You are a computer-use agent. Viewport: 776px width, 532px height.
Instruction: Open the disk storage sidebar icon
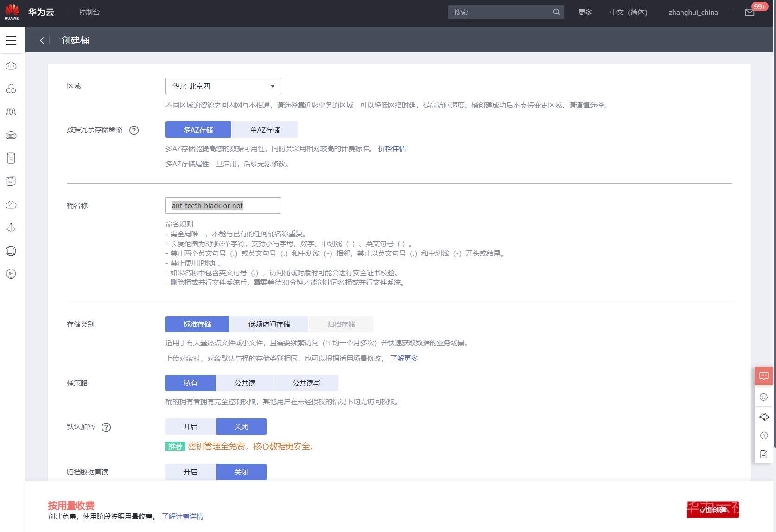point(11,158)
